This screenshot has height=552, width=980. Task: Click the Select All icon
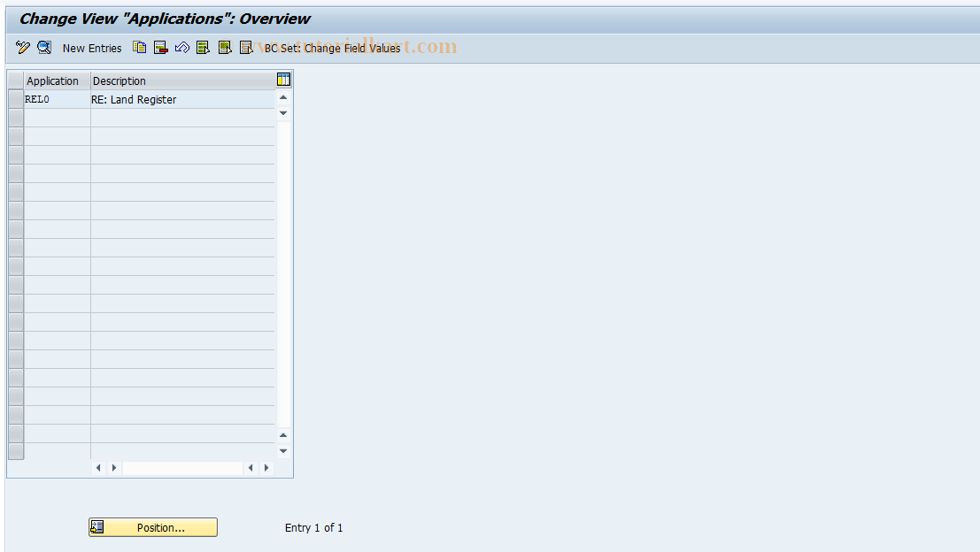(x=203, y=48)
